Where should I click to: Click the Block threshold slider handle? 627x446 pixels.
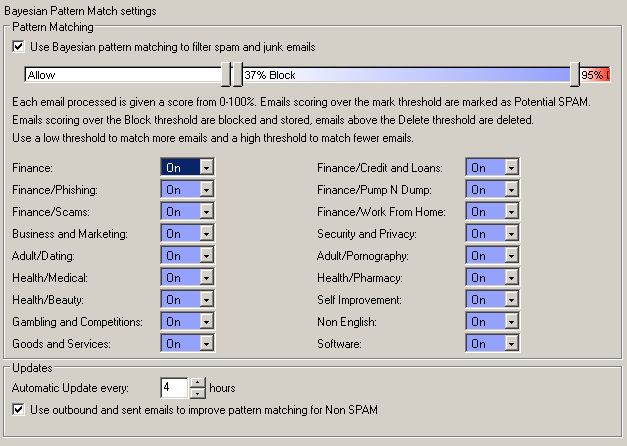[237, 75]
